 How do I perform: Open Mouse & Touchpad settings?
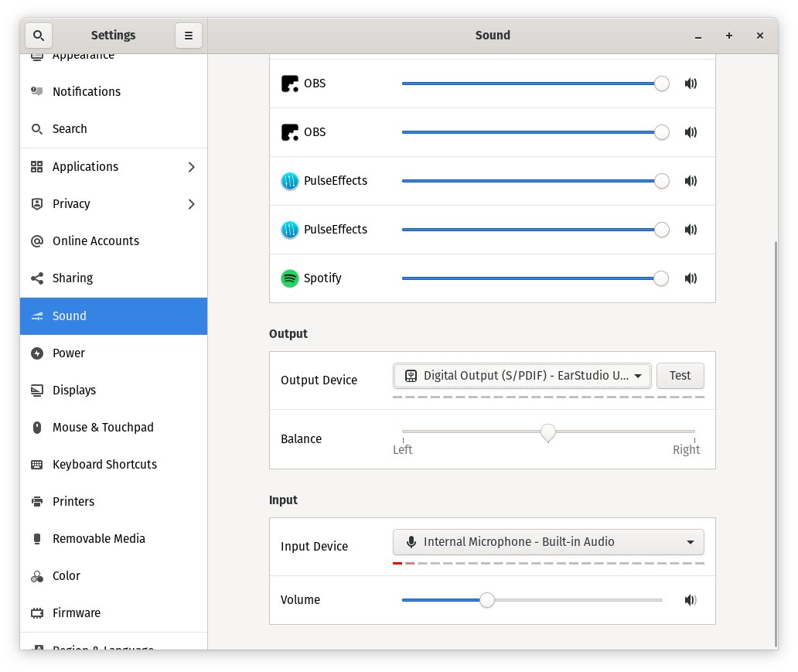click(114, 427)
